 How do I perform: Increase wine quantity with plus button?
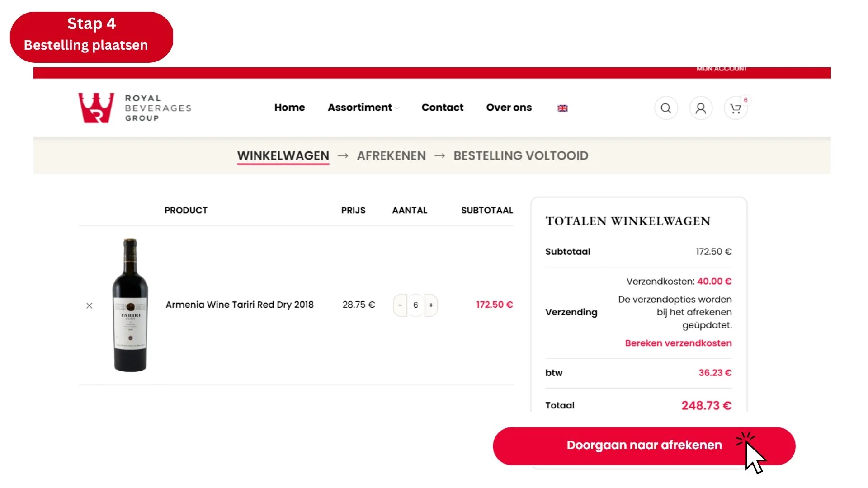[431, 305]
